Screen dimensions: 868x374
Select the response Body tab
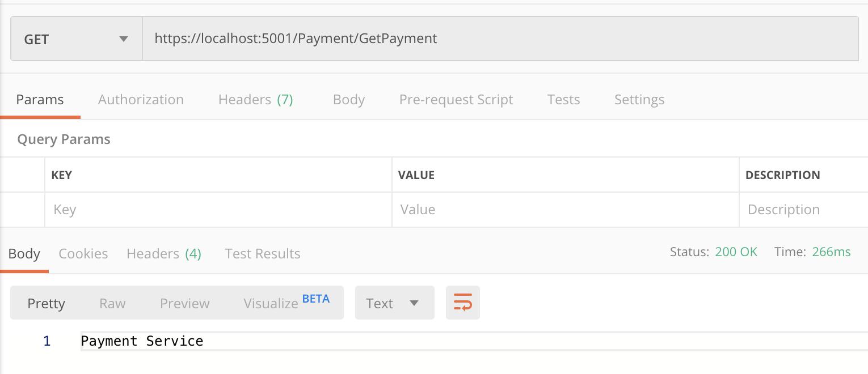pos(24,253)
